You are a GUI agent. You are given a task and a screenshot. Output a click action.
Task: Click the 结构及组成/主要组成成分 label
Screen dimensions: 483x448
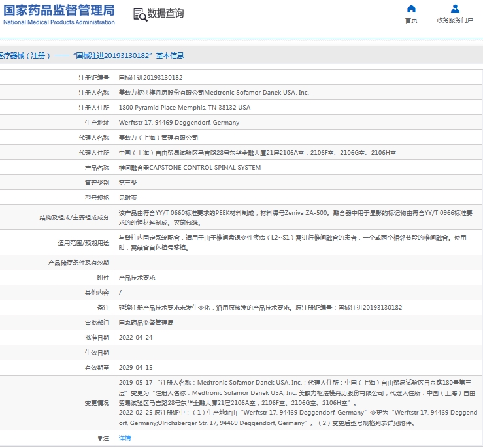tap(75, 217)
